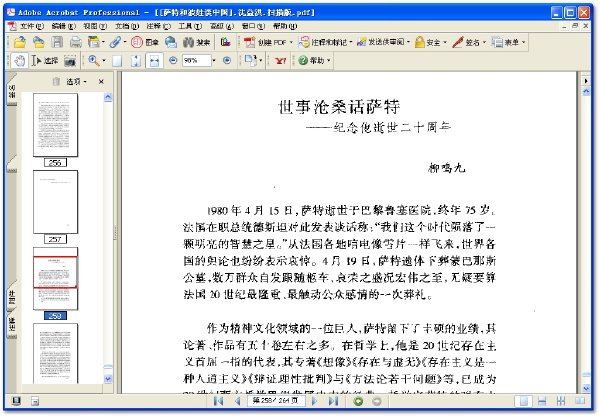600x417 pixels.
Task: Expand the 创建 PDF dropdown arrow
Action: [291, 42]
